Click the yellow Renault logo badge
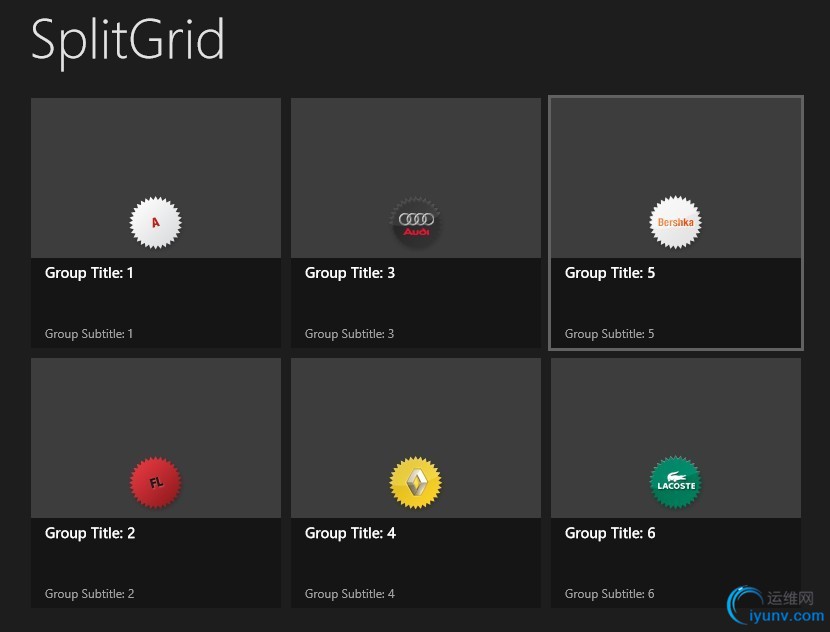This screenshot has height=632, width=830. click(416, 482)
